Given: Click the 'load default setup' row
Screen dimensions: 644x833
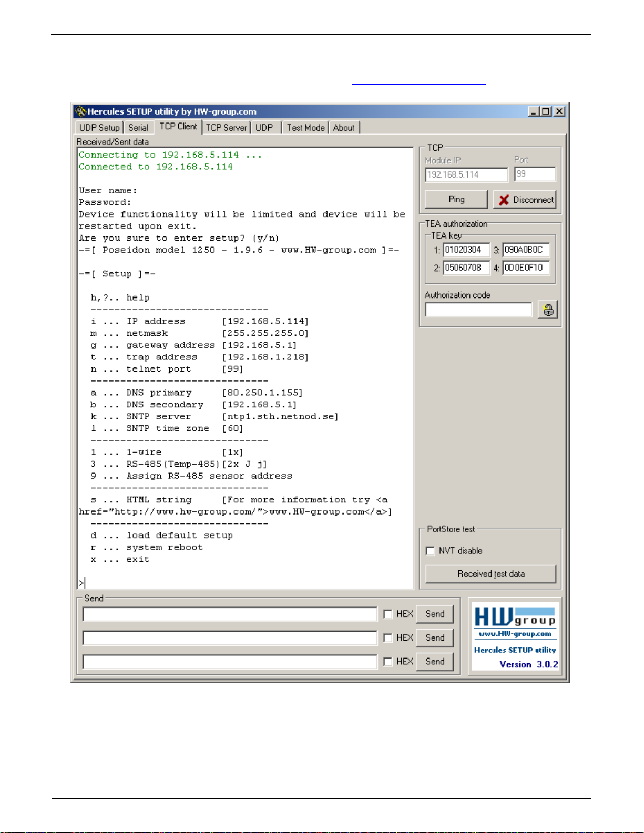Looking at the screenshot, I should point(162,535).
